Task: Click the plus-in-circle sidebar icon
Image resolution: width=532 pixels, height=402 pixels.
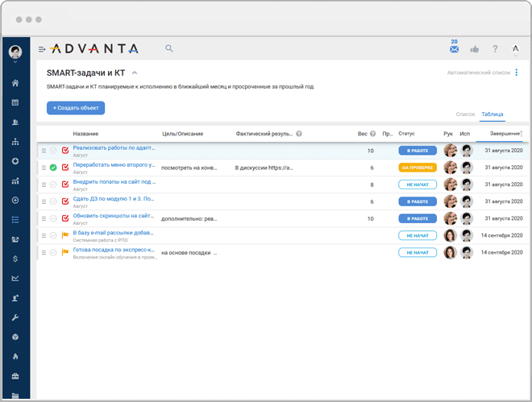Action: click(15, 201)
